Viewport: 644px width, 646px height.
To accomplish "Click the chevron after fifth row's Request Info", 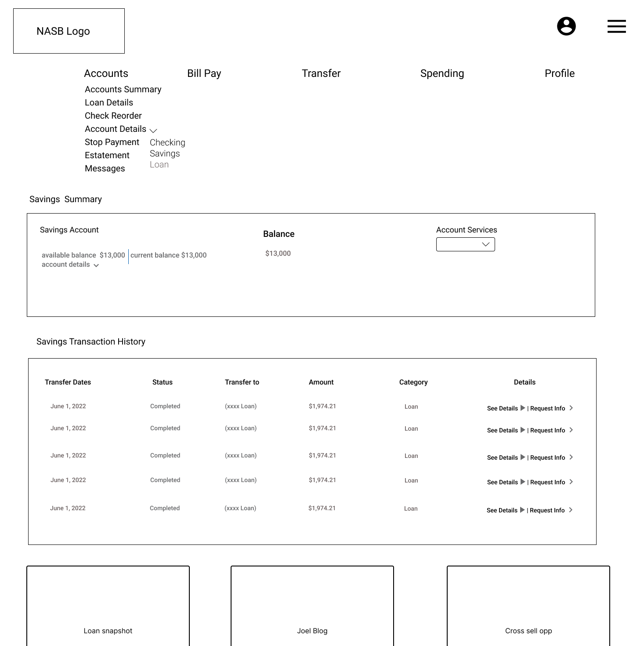I will 571,510.
